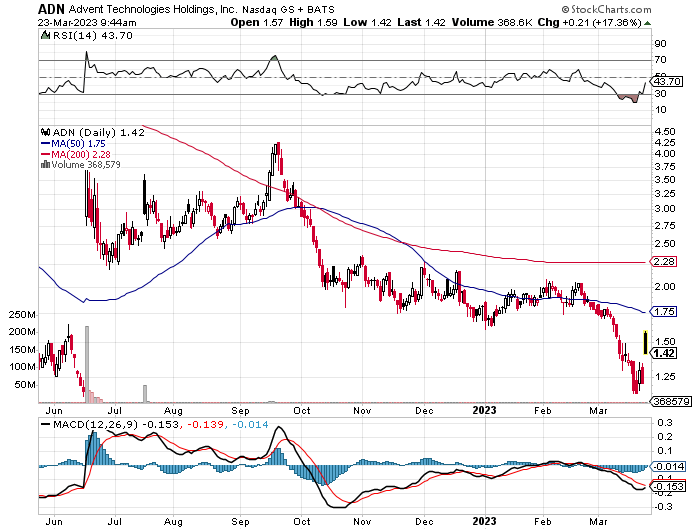Click the 4.50 price axis label
695x532 pixels.
[665, 132]
